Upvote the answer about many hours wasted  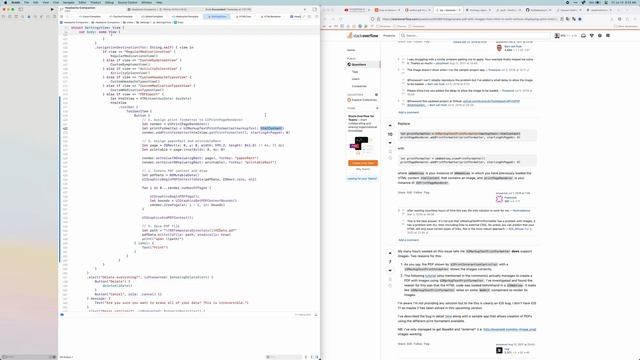pos(390,253)
